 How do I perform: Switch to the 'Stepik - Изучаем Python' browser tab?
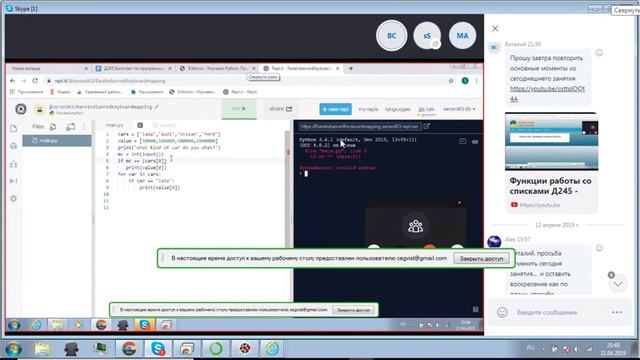click(218, 68)
